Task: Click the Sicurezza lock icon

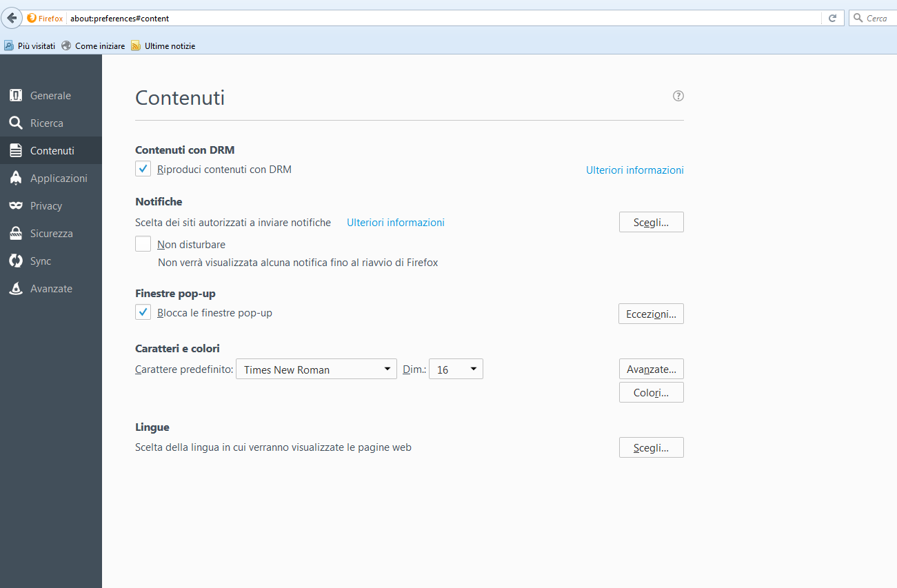Action: (x=16, y=234)
